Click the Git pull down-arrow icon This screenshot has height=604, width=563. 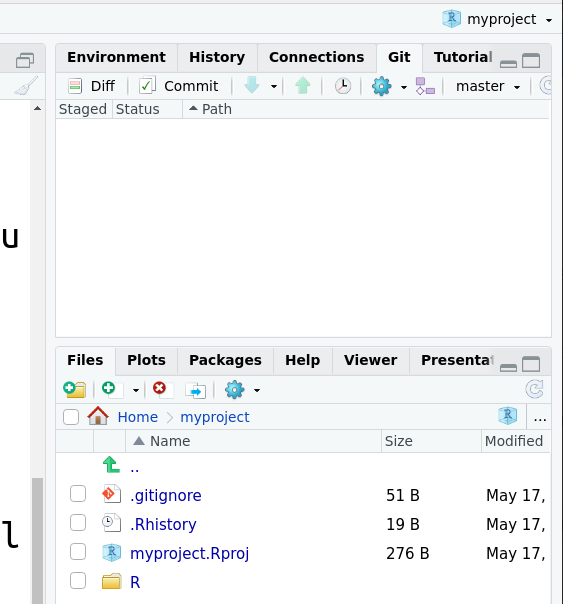tap(252, 86)
